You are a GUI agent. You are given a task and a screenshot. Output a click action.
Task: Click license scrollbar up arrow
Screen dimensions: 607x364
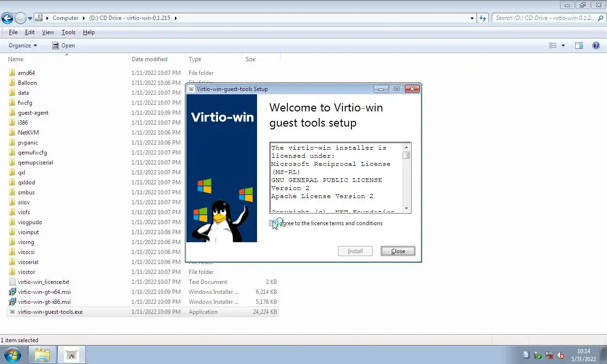click(x=406, y=147)
